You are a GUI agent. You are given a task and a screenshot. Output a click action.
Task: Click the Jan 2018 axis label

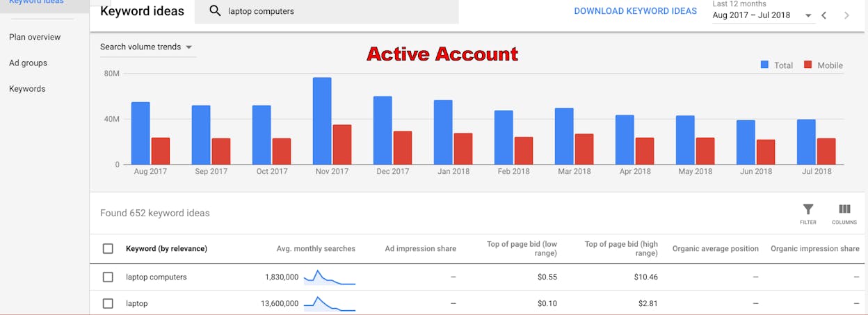pos(453,171)
